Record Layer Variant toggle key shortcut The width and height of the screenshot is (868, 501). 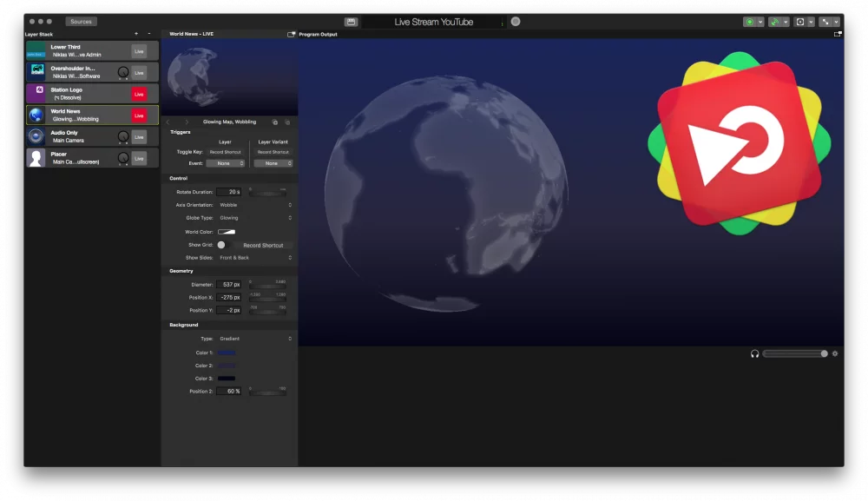273,152
